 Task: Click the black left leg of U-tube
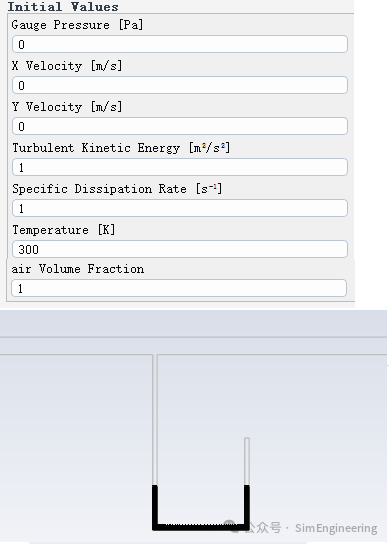[155, 505]
